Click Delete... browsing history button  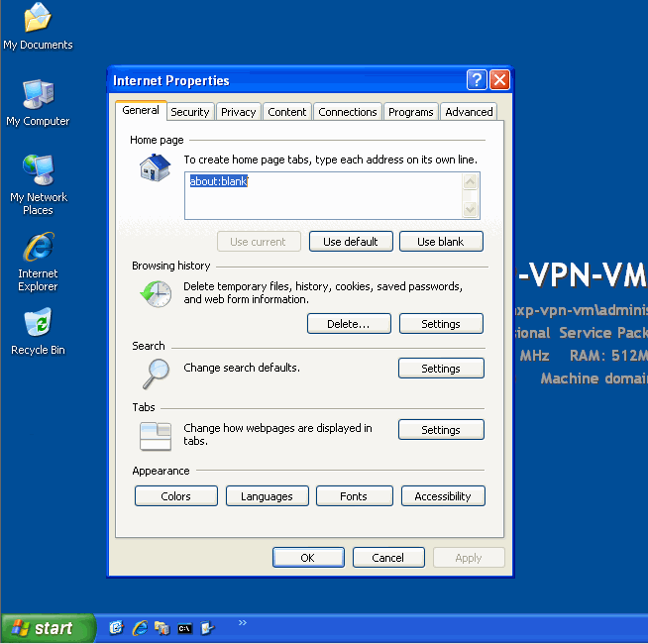pos(349,324)
